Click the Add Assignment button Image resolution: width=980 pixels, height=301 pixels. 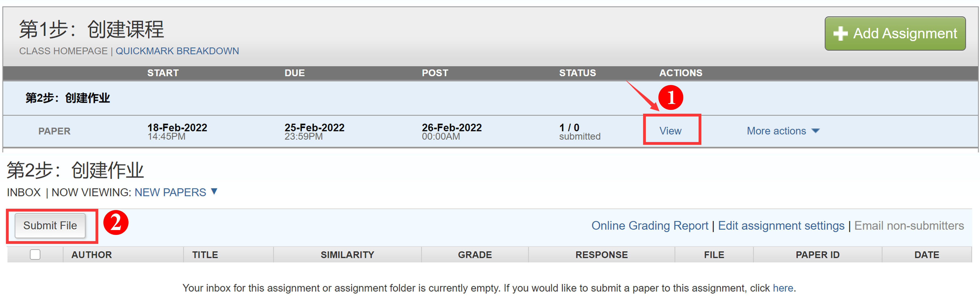click(895, 33)
